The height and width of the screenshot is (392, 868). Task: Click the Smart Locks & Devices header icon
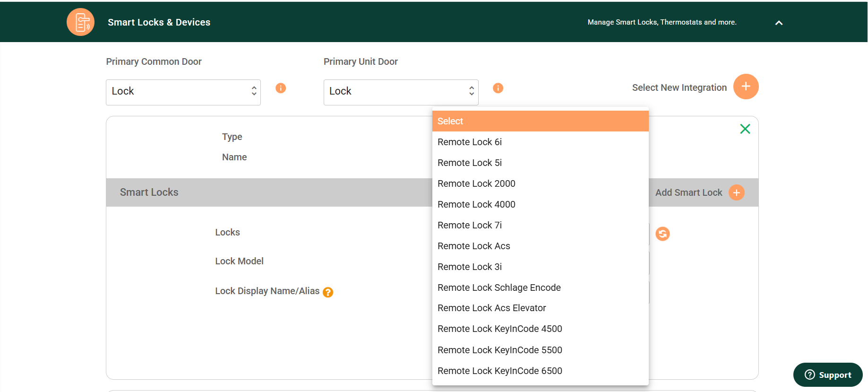click(x=80, y=22)
